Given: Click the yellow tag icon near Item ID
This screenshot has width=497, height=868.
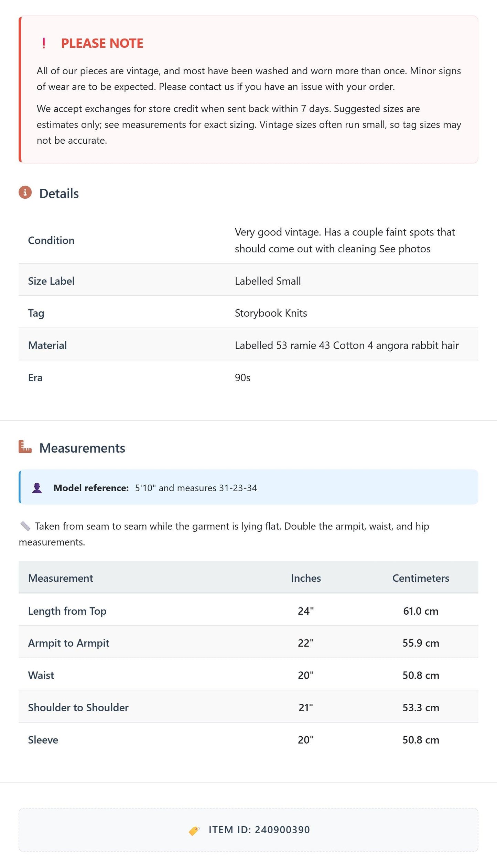Looking at the screenshot, I should pos(194,831).
